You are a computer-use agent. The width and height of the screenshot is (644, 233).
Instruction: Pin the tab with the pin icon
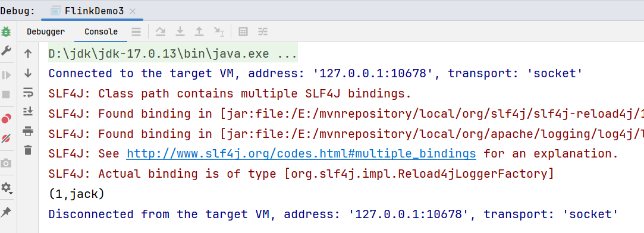tap(6, 212)
